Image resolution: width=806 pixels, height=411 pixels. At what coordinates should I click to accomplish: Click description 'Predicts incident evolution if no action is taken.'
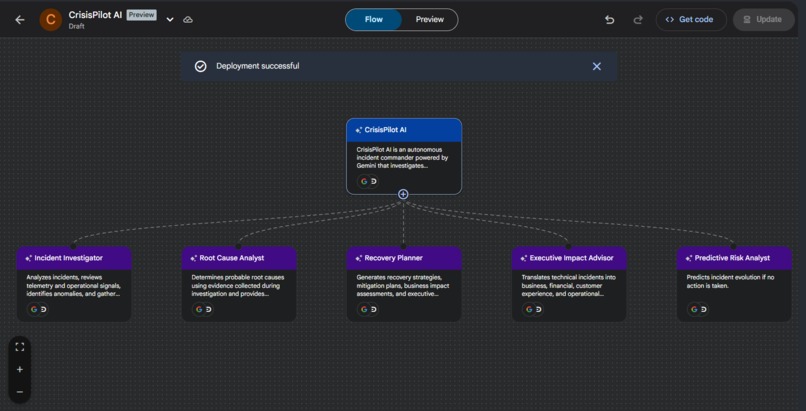(730, 281)
